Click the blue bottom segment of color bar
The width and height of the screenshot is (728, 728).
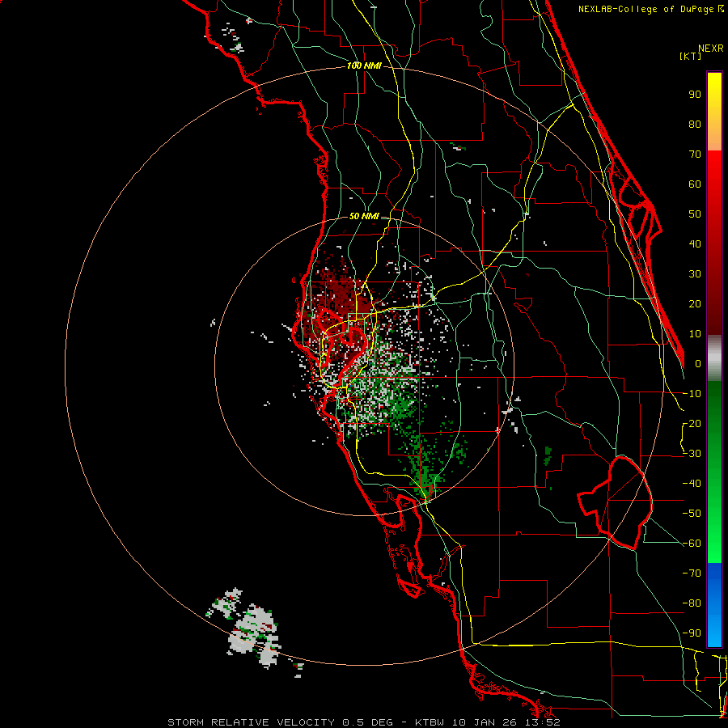(x=714, y=605)
